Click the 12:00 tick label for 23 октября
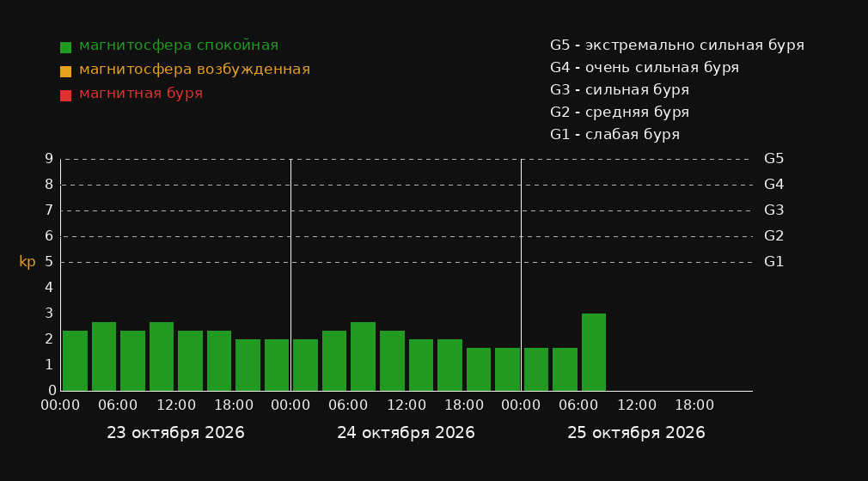Viewport: 868px width, 481px height. [x=176, y=405]
